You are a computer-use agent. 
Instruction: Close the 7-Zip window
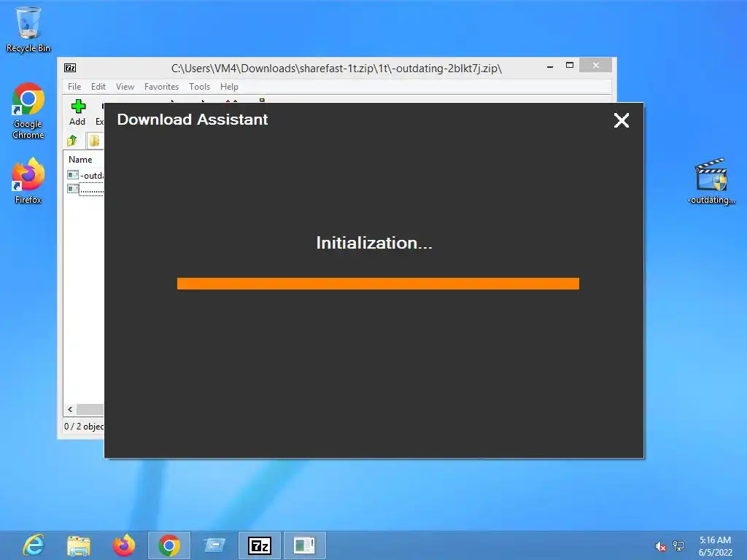(x=595, y=65)
